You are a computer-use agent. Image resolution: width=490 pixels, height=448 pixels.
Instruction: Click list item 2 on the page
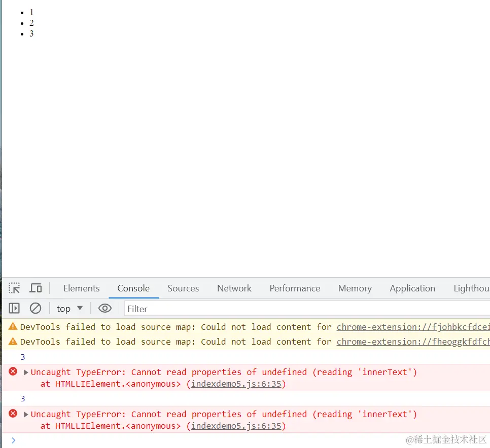point(31,23)
